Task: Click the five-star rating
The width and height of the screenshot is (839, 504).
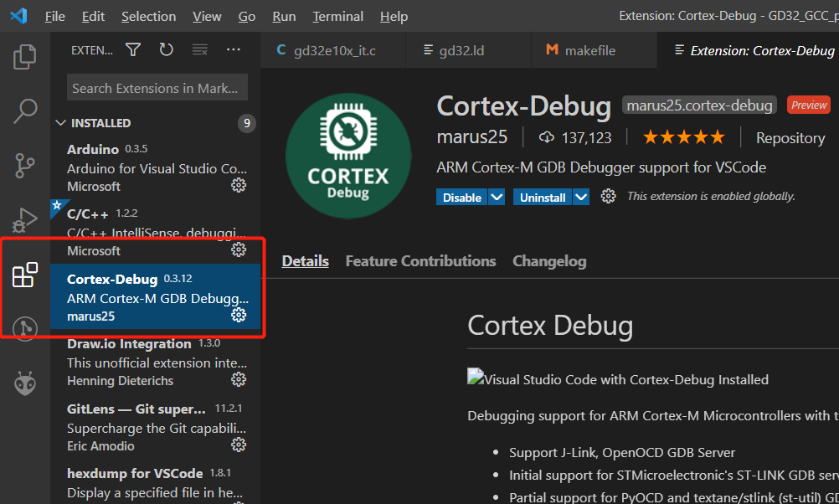Action: [684, 137]
